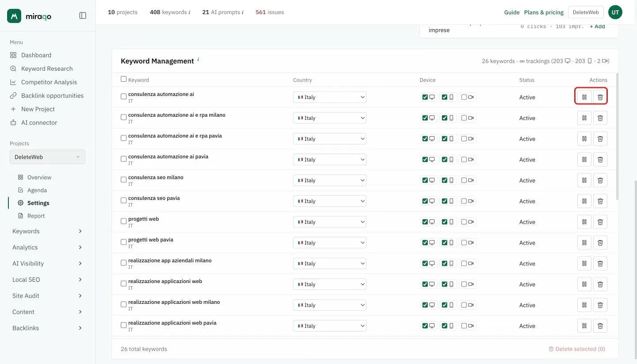Viewport: 637px width, 364px height.
Task: Pause realizzazione app aziendali milano keyword
Action: point(584,264)
